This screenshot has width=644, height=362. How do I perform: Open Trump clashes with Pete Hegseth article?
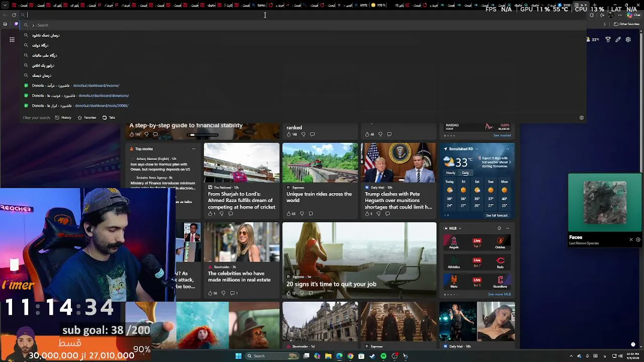click(x=398, y=200)
